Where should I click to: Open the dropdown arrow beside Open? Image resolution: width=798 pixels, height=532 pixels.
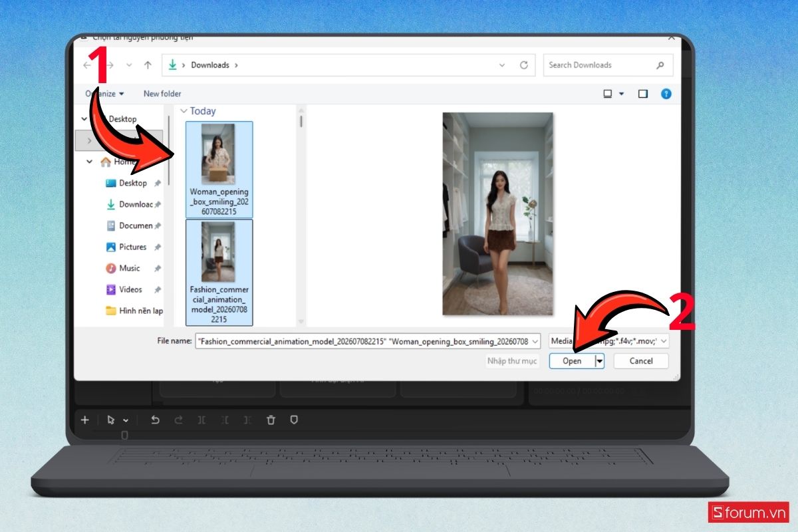[600, 361]
